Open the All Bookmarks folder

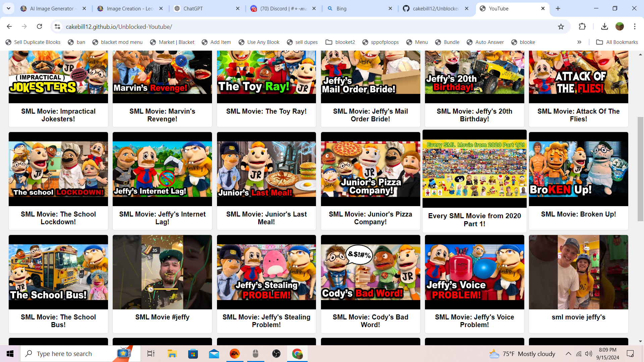[x=617, y=42]
